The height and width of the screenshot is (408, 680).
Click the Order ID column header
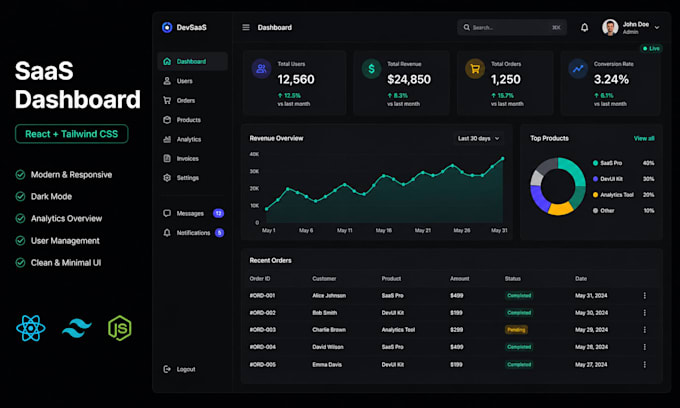click(260, 278)
